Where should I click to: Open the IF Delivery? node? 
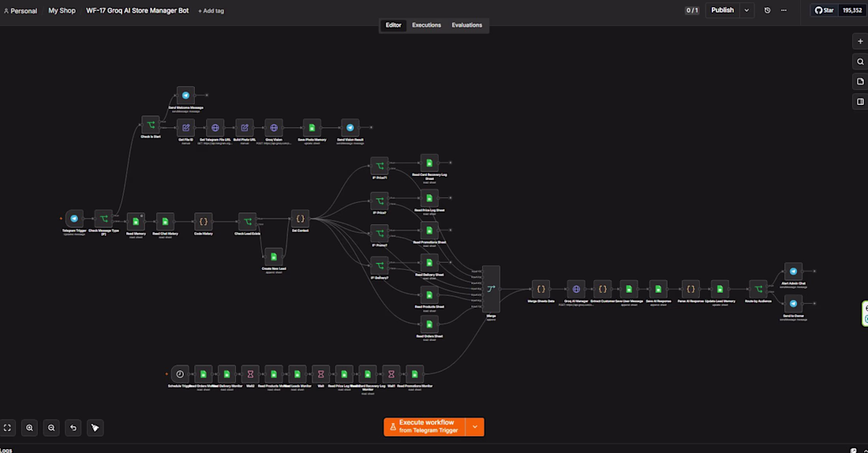pos(380,266)
